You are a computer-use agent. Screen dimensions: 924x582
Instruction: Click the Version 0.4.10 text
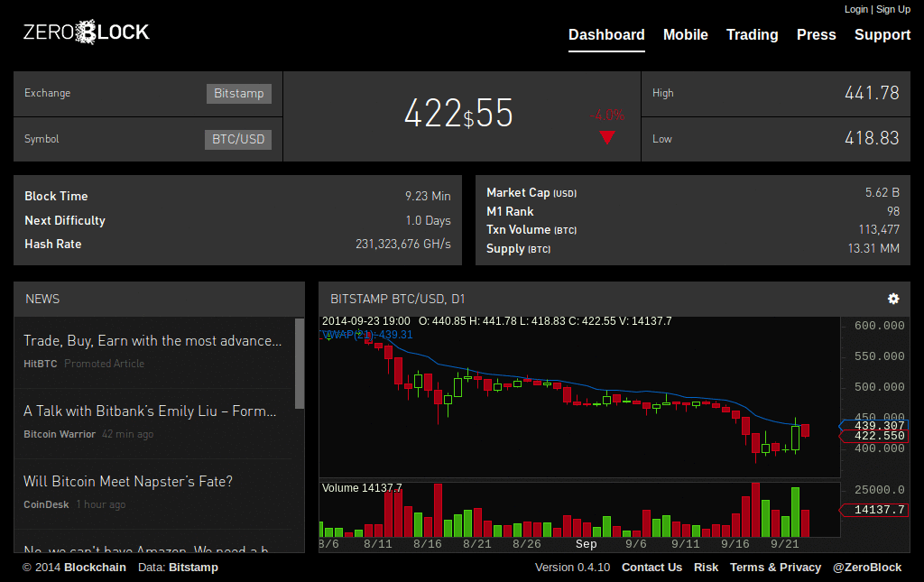coord(572,568)
